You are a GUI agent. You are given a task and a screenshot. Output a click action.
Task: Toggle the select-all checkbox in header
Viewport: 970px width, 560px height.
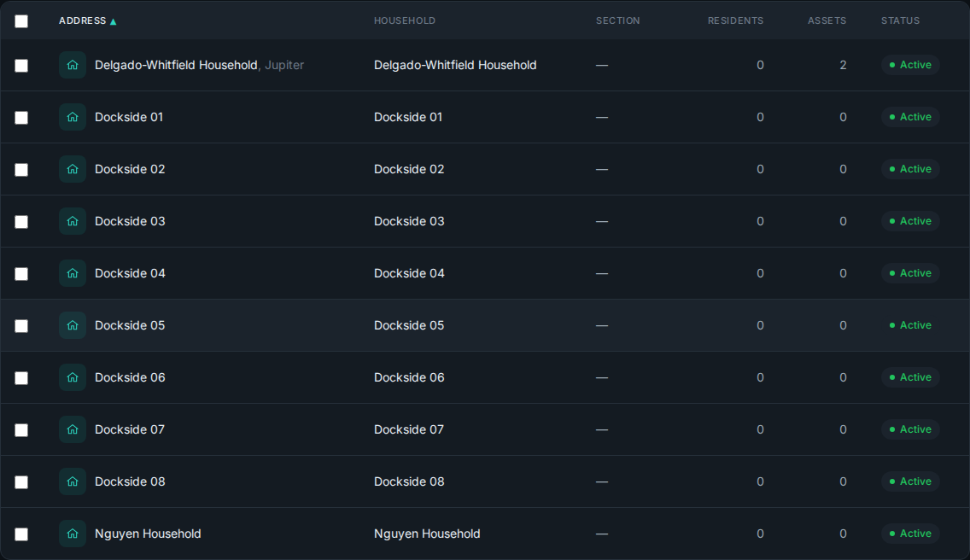(x=21, y=21)
